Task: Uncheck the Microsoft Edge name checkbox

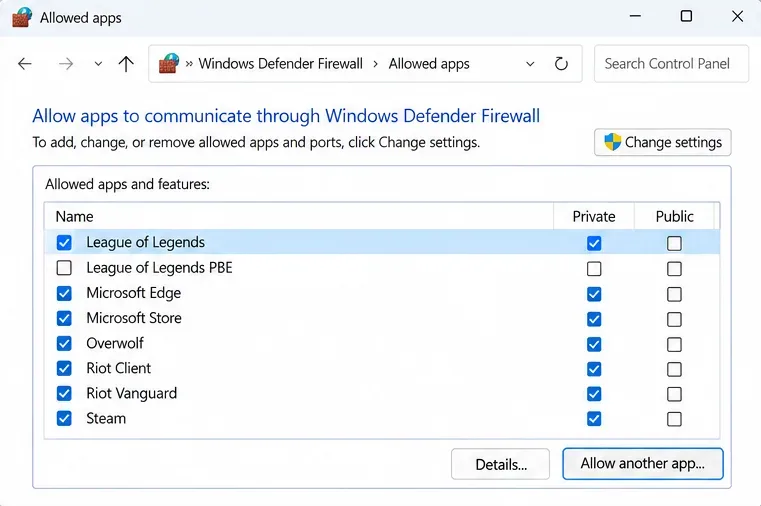Action: pyautogui.click(x=64, y=293)
